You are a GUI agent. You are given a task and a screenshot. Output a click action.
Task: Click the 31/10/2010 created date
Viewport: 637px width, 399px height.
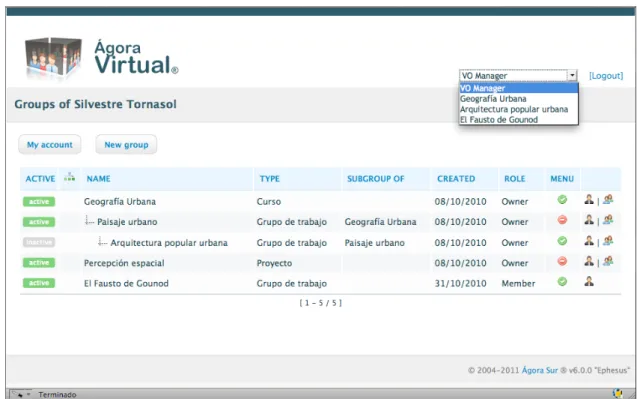tap(460, 284)
